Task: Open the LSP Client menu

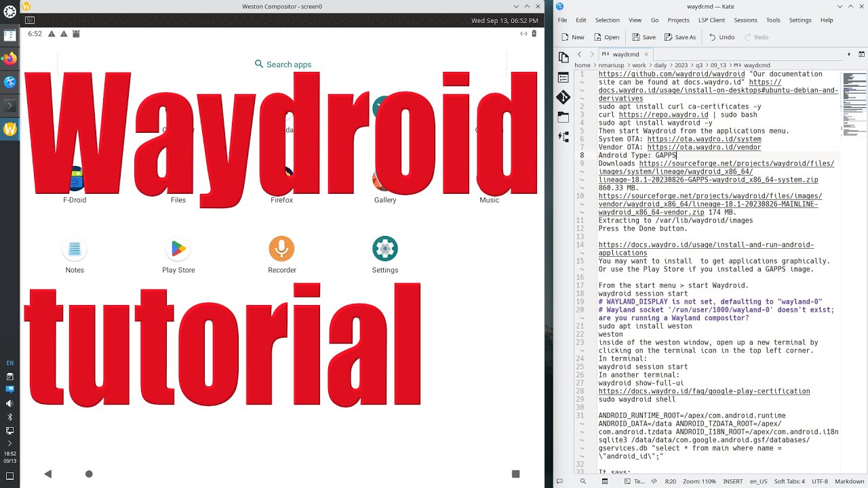Action: tap(711, 20)
